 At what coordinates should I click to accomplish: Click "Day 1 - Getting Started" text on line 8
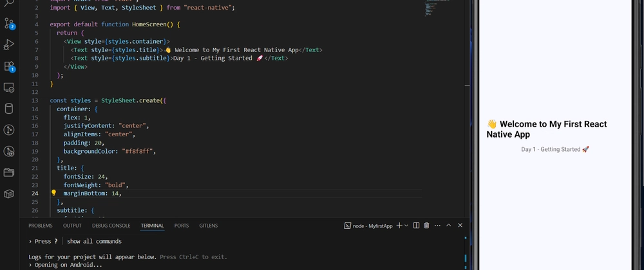coord(213,59)
